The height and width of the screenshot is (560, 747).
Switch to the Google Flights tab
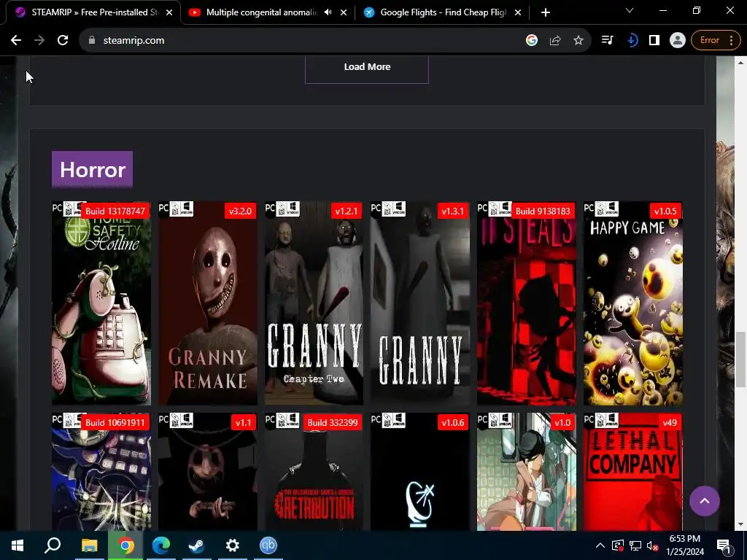click(x=443, y=12)
